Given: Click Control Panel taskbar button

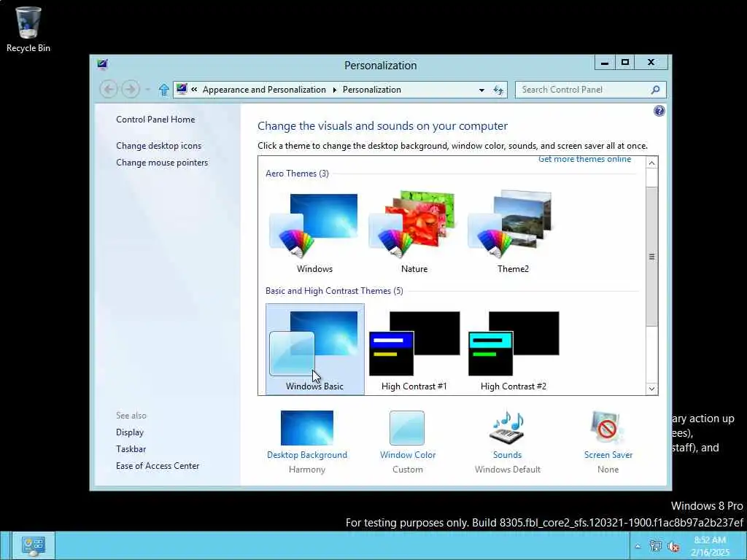Looking at the screenshot, I should click(x=34, y=545).
